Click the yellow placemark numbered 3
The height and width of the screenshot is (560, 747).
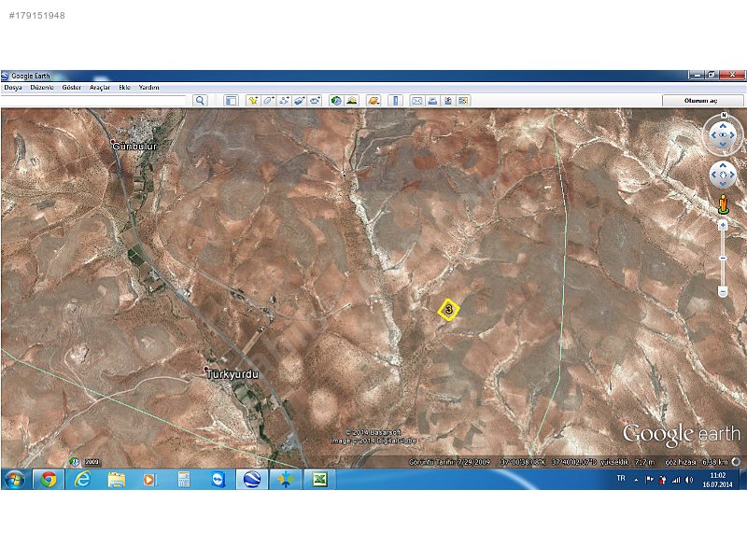tap(448, 310)
